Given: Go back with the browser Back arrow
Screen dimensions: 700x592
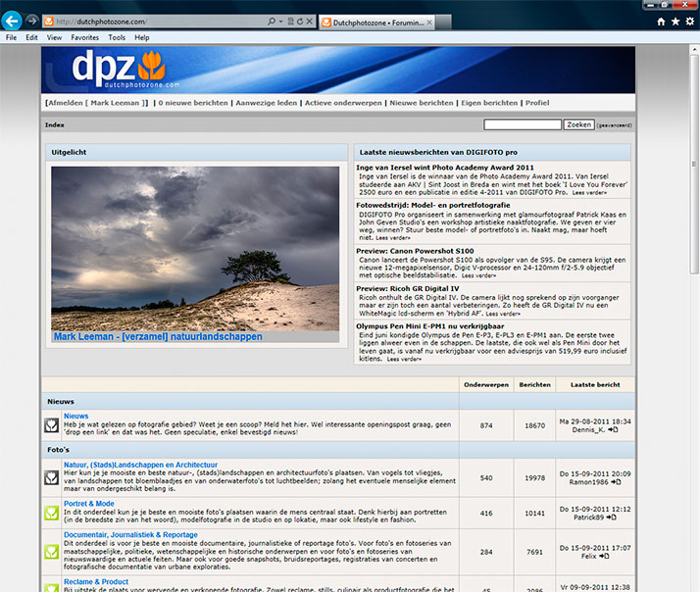Looking at the screenshot, I should tap(12, 21).
